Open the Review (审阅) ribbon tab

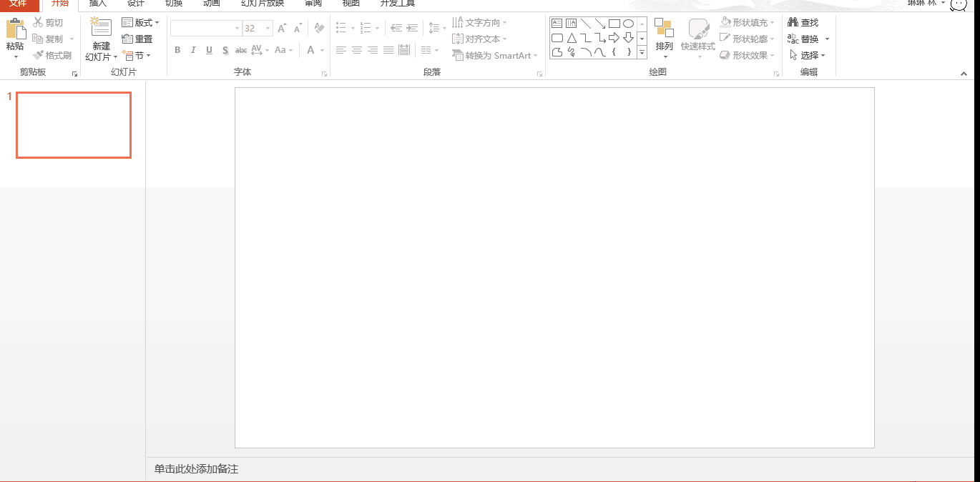click(313, 4)
